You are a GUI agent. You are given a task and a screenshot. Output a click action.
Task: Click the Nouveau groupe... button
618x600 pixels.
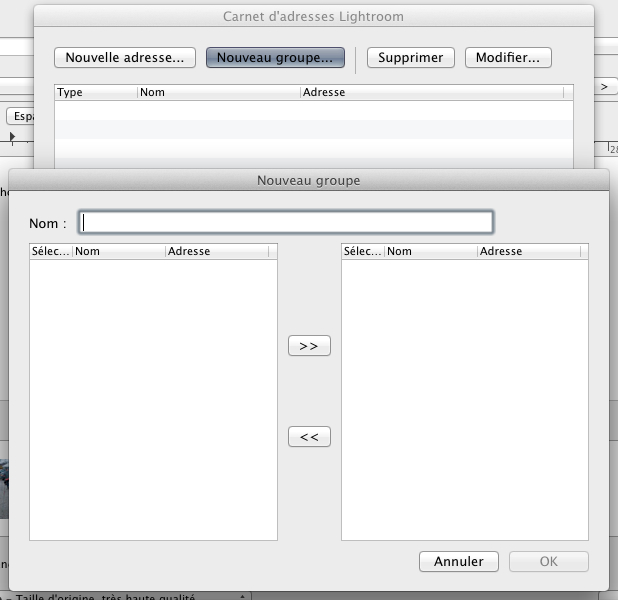275,58
